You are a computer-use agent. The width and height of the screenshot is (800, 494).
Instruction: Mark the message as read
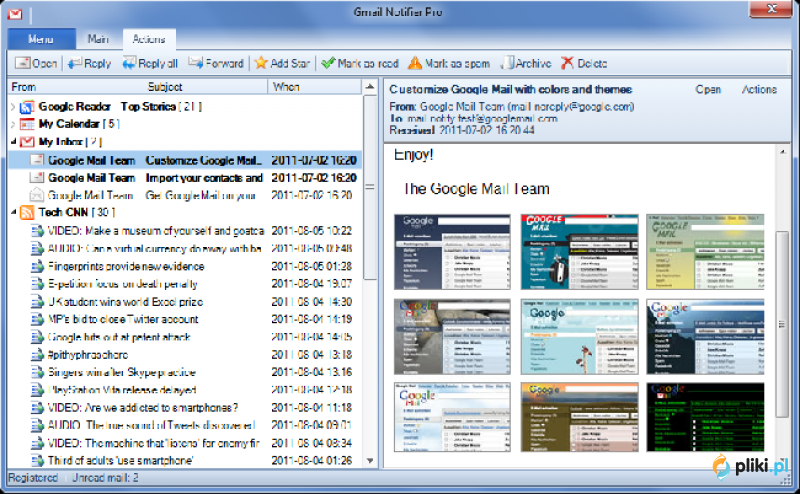(x=360, y=63)
